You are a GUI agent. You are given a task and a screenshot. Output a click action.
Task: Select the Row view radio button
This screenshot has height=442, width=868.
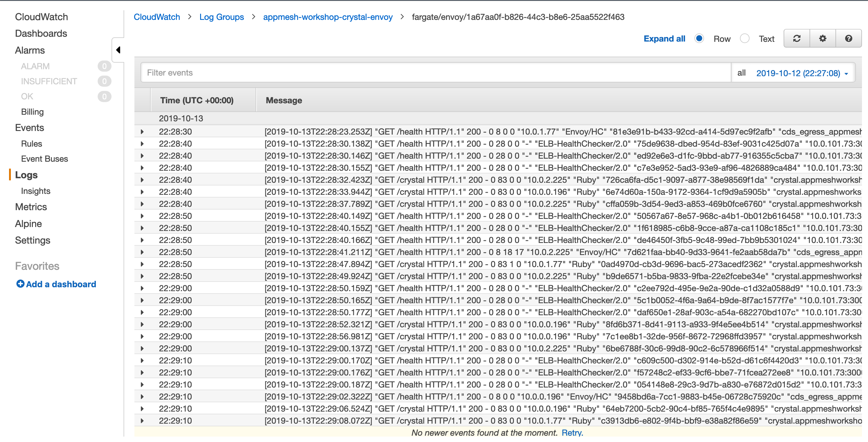pos(699,39)
